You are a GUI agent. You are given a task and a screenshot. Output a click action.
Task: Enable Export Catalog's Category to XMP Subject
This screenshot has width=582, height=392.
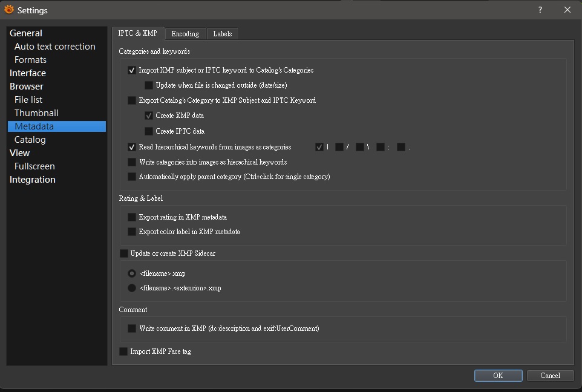pos(132,100)
